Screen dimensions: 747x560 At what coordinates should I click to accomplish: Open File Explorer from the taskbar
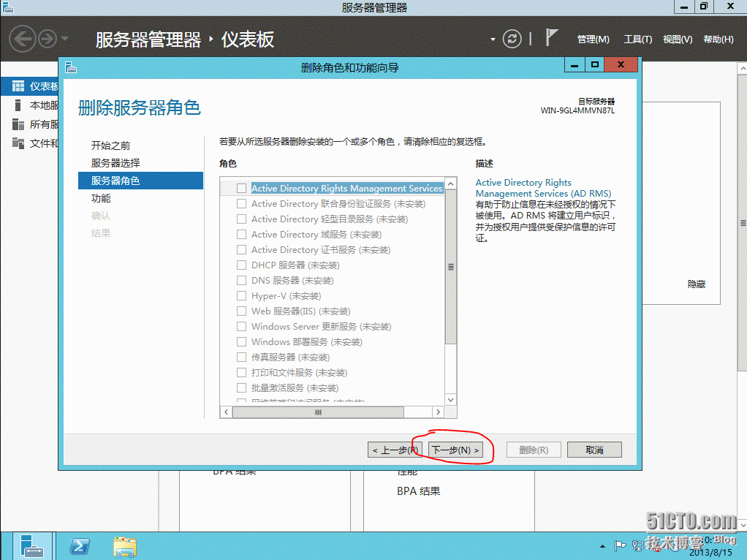click(125, 546)
